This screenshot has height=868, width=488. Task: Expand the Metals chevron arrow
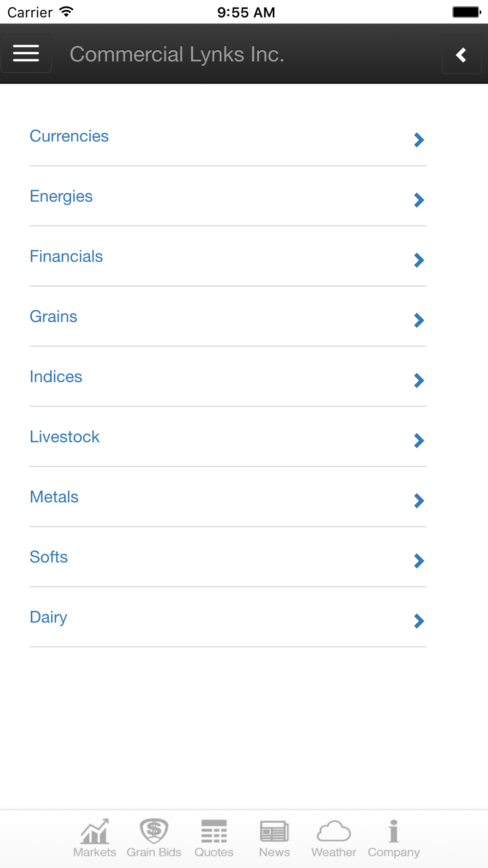(x=419, y=501)
